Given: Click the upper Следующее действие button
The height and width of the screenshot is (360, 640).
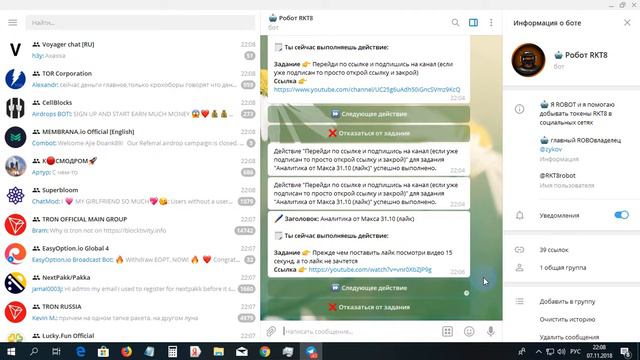Looking at the screenshot, I should 369,114.
